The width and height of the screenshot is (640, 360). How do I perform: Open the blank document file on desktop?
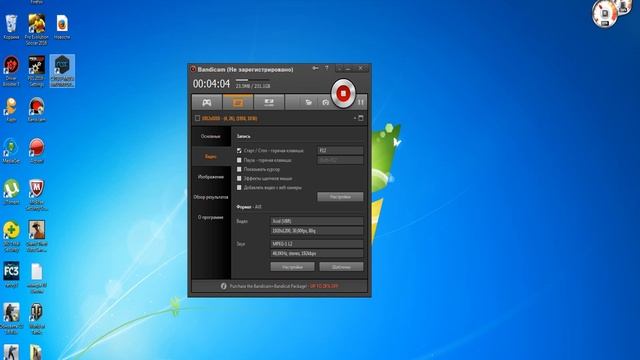[36, 278]
